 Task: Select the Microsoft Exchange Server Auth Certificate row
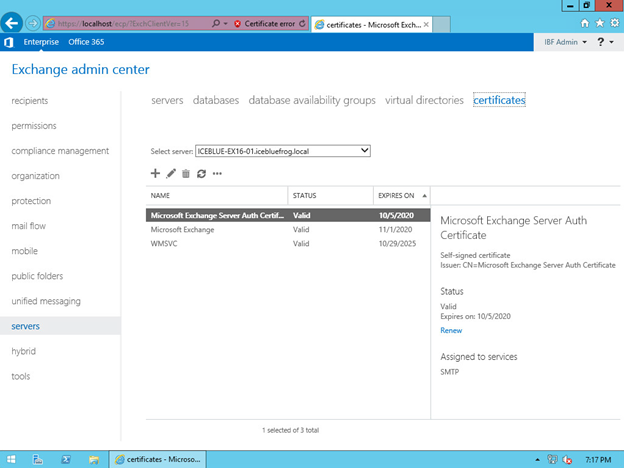288,215
